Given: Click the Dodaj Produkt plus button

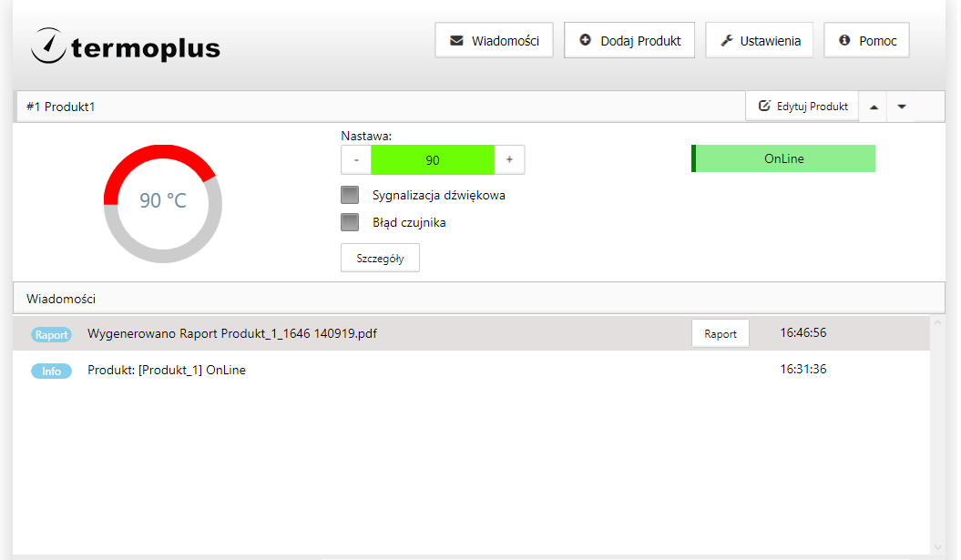Looking at the screenshot, I should [x=629, y=41].
